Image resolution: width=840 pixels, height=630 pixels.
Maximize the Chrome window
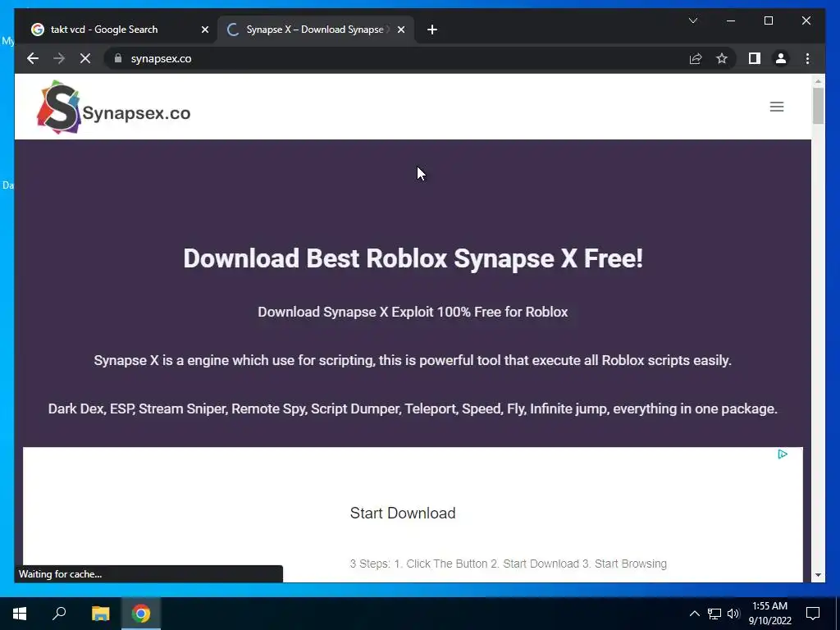768,21
